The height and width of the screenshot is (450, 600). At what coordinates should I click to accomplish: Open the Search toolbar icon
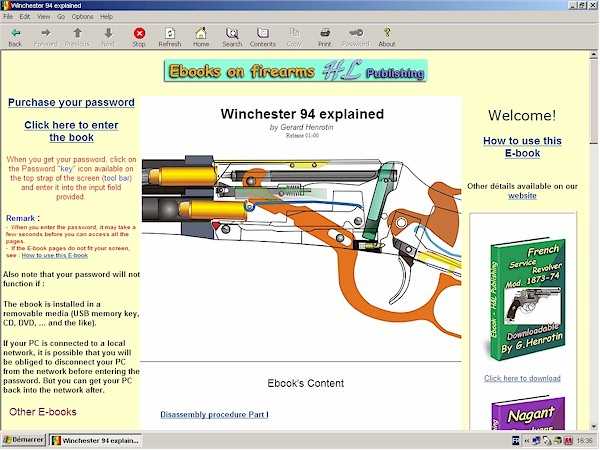(x=232, y=33)
